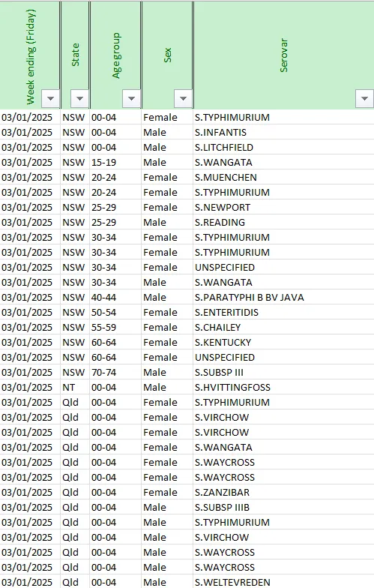Viewport: 374px width, 588px height.
Task: Select the Sex header cell
Action: tap(167, 55)
